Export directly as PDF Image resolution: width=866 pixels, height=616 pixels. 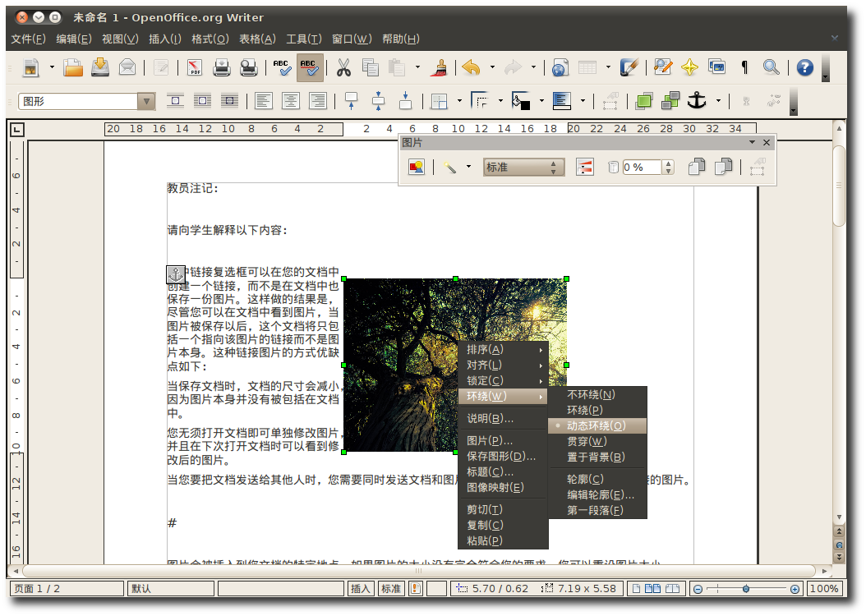[195, 67]
